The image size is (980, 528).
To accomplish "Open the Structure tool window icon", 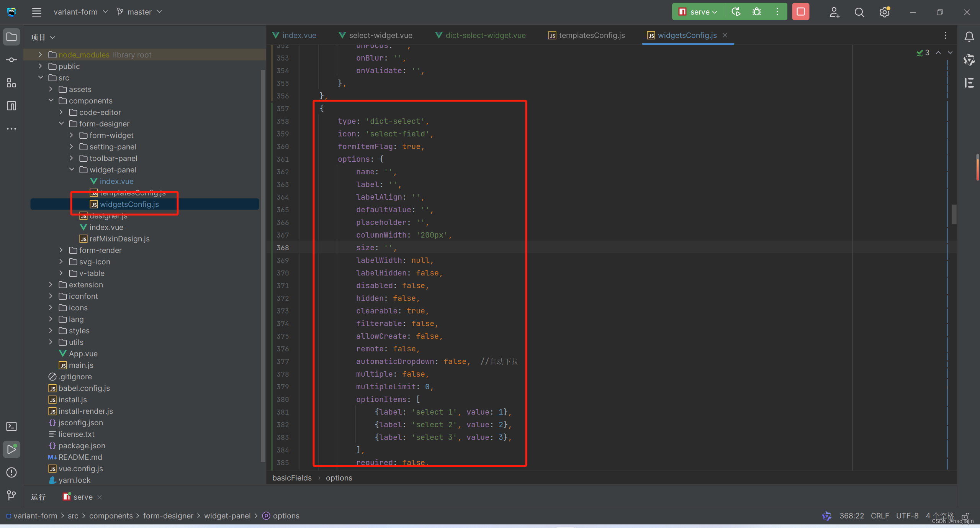I will pyautogui.click(x=11, y=83).
